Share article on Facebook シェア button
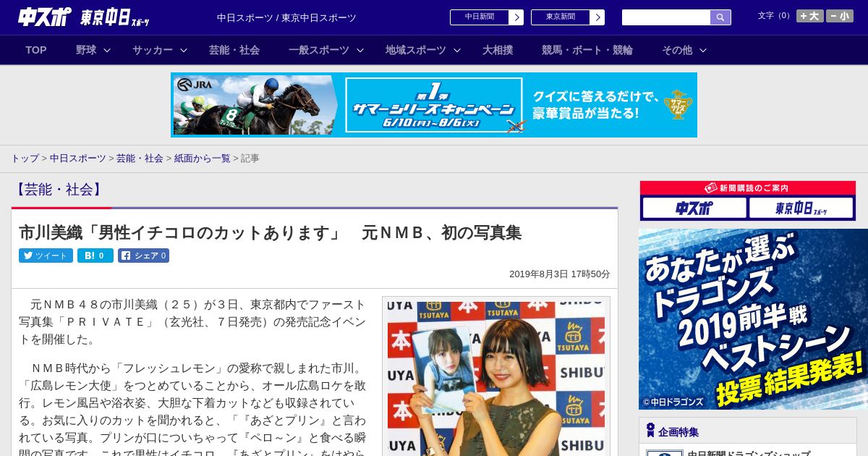This screenshot has height=456, width=868. 143,256
